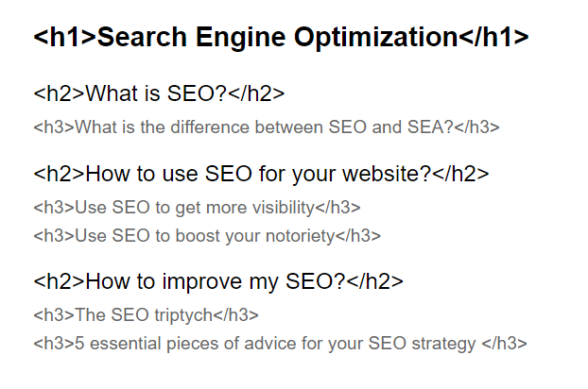Click the "How to improve my SEO?" heading

[217, 281]
